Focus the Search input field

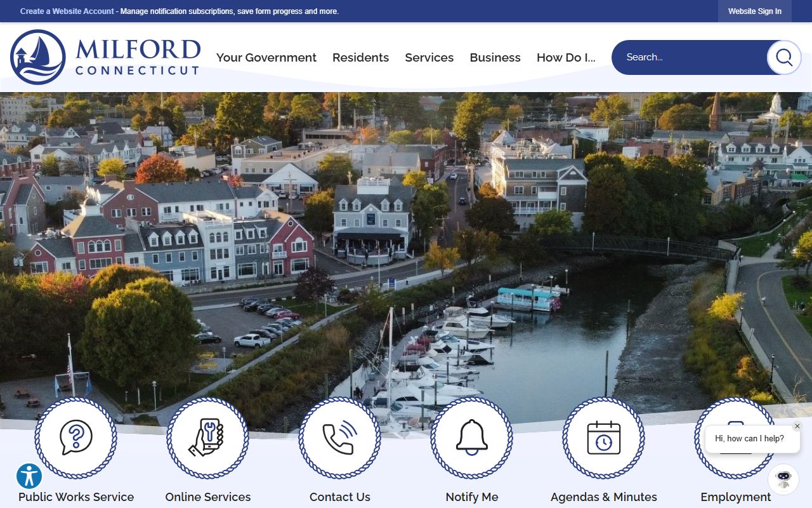[x=690, y=57]
